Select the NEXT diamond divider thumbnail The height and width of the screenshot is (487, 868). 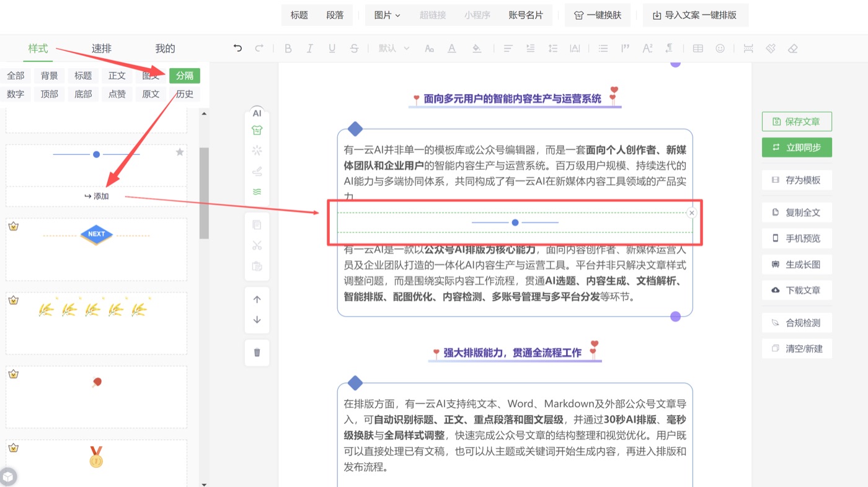[x=96, y=249]
